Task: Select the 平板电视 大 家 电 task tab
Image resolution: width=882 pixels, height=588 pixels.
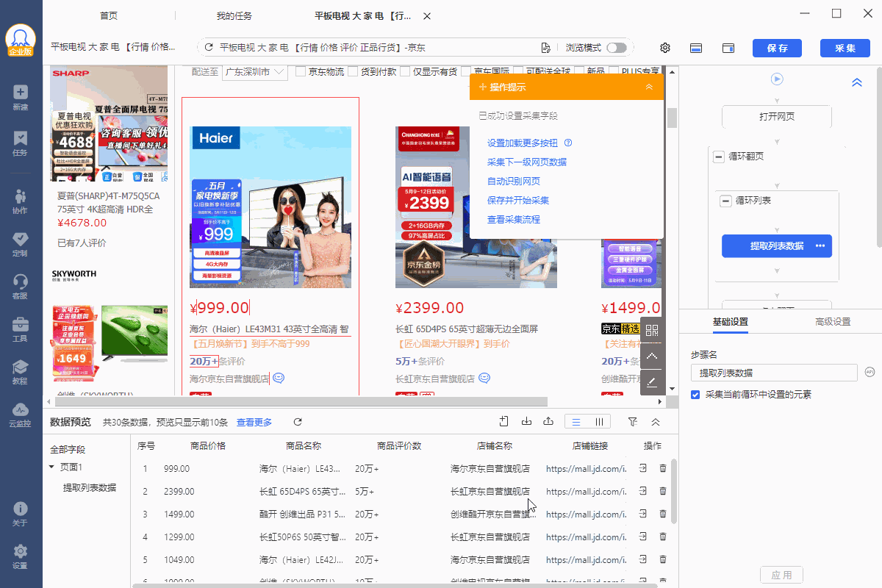Action: coord(363,16)
